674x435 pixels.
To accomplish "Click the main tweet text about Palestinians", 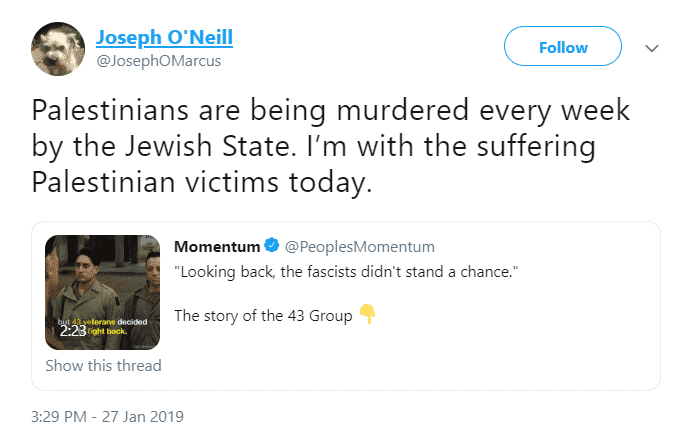I will [331, 146].
